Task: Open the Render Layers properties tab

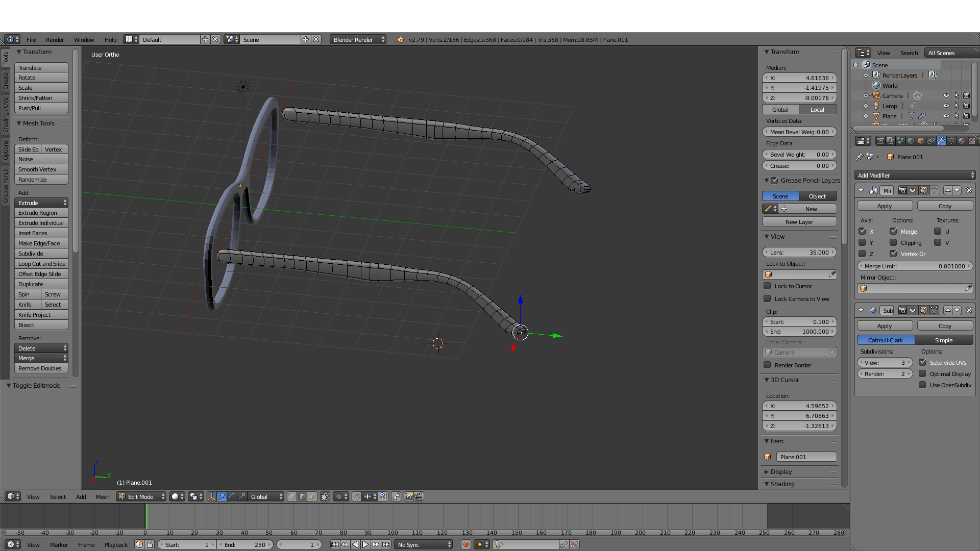Action: [x=890, y=141]
